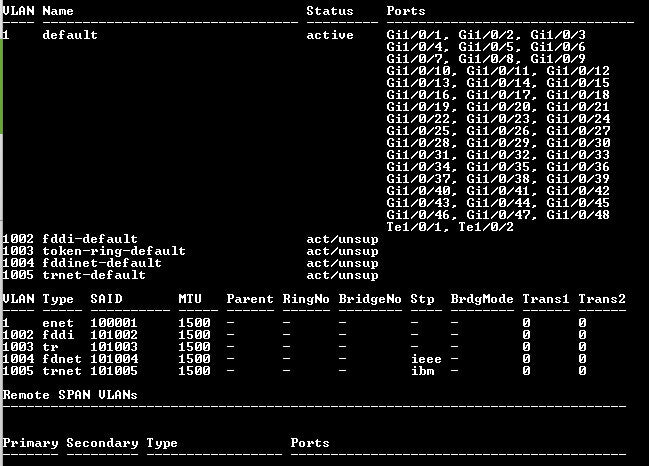Click port Gi1/0/36 in the list
This screenshot has width=649, height=466.
(x=578, y=167)
